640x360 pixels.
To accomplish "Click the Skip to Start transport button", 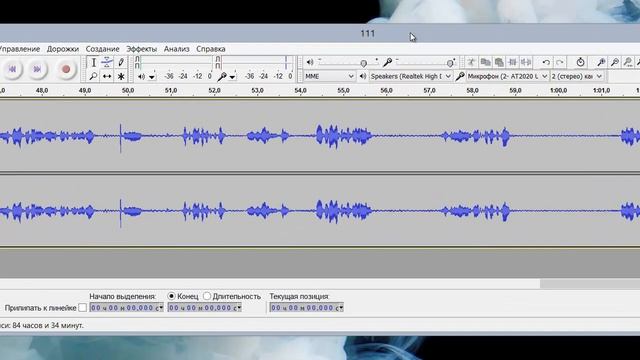I will tap(12, 69).
